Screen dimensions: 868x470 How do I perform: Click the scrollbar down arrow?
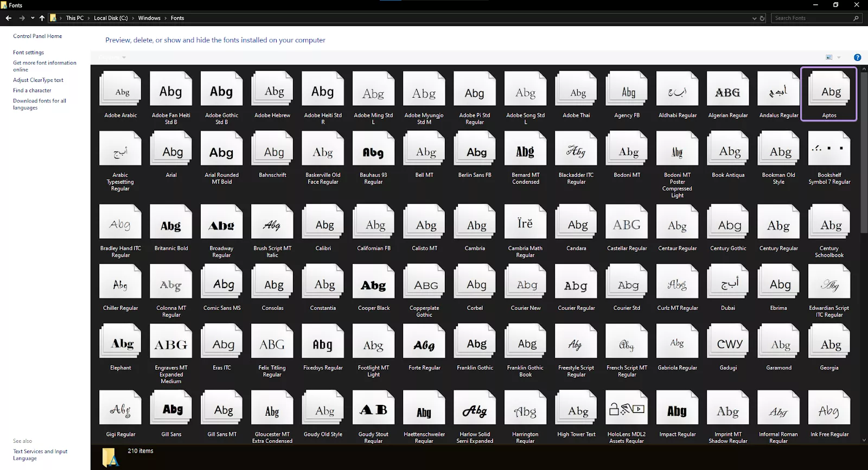tap(864, 440)
